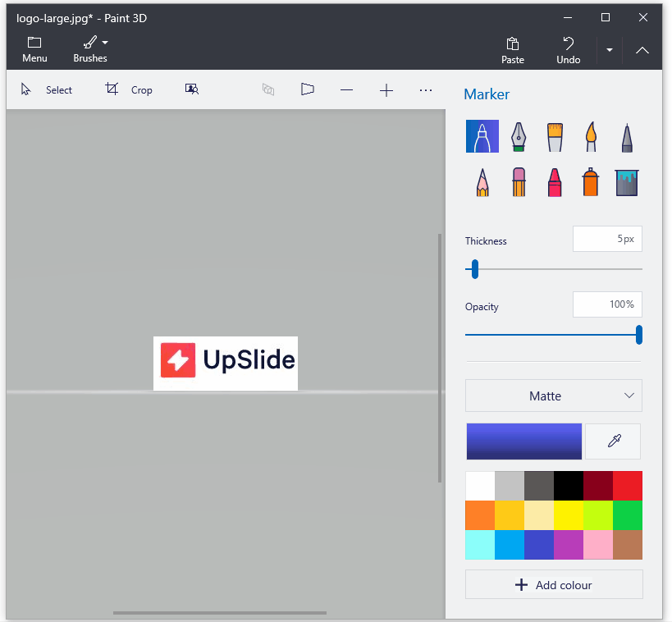
Task: Pick the light grey swatch
Action: point(510,486)
